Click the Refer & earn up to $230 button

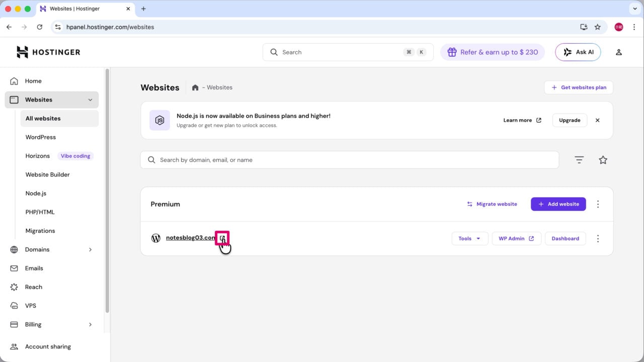493,52
